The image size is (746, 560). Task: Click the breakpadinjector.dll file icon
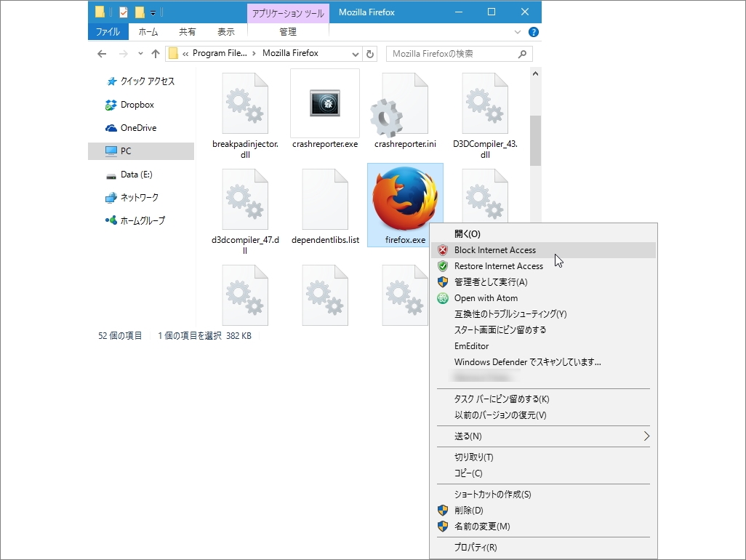pyautogui.click(x=245, y=103)
